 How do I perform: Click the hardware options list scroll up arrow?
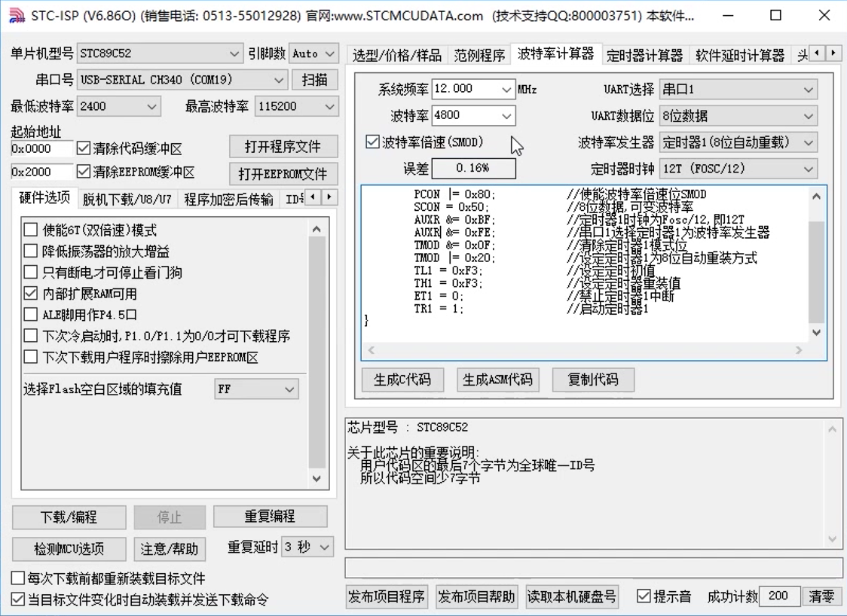coord(316,230)
